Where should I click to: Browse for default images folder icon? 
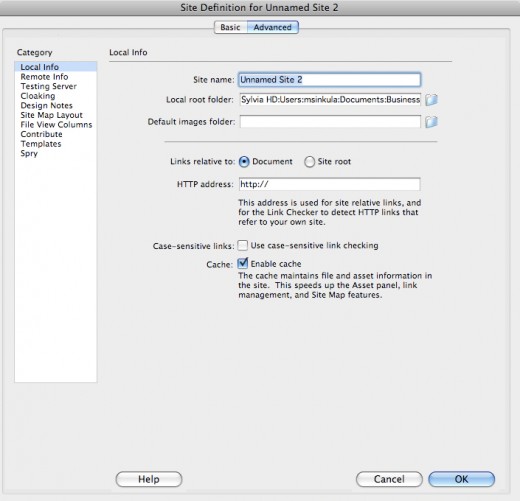[x=431, y=122]
